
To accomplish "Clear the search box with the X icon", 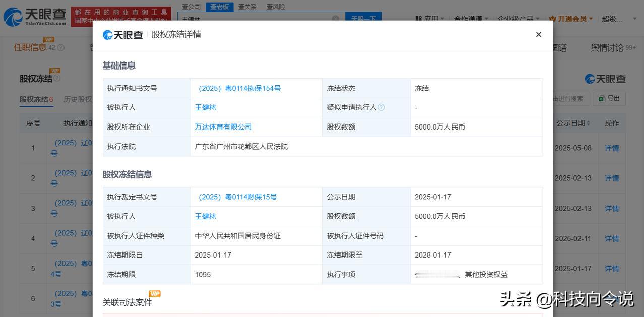I will 336,18.
